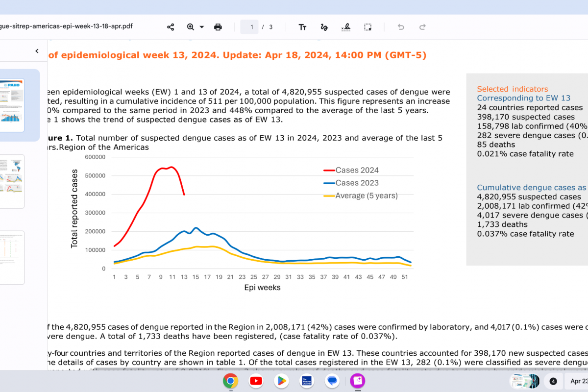Open the zoom level dropdown arrow

coord(202,27)
